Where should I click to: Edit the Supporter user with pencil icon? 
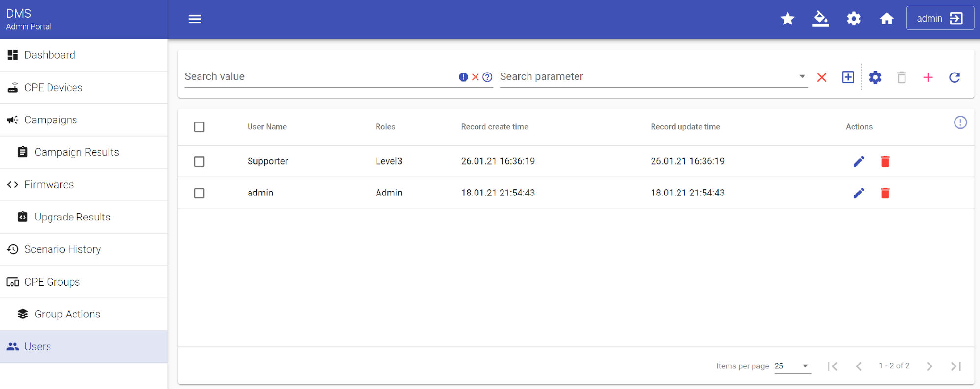click(858, 162)
